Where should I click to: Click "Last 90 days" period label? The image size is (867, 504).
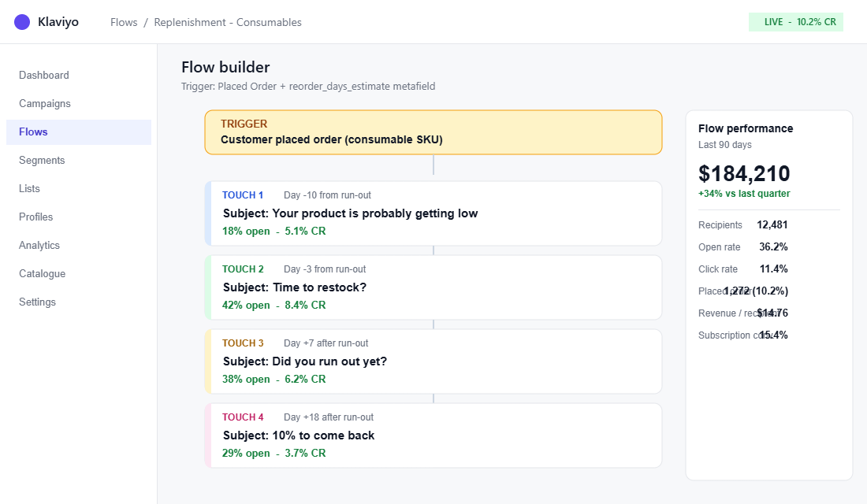click(725, 145)
